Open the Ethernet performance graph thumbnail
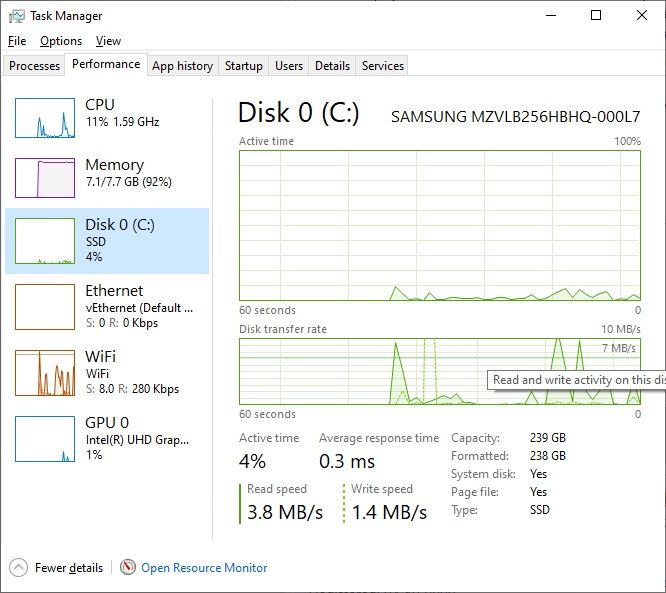The width and height of the screenshot is (666, 593). [45, 305]
